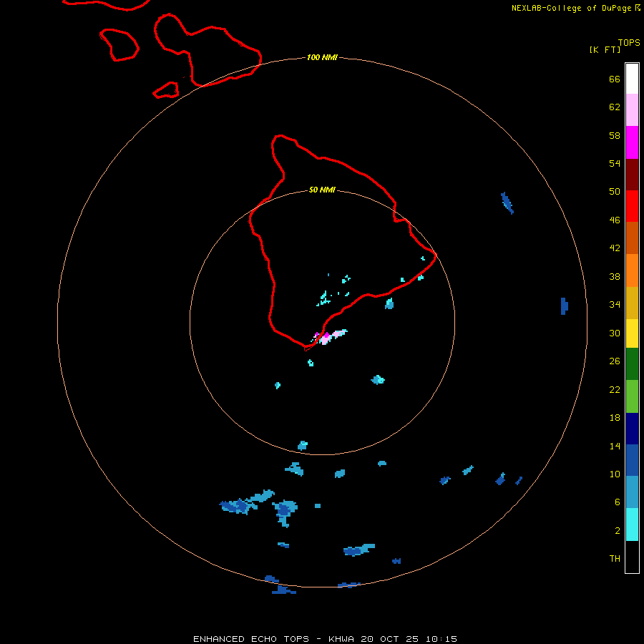Click the legend value 42
The height and width of the screenshot is (644, 644).
coord(615,248)
